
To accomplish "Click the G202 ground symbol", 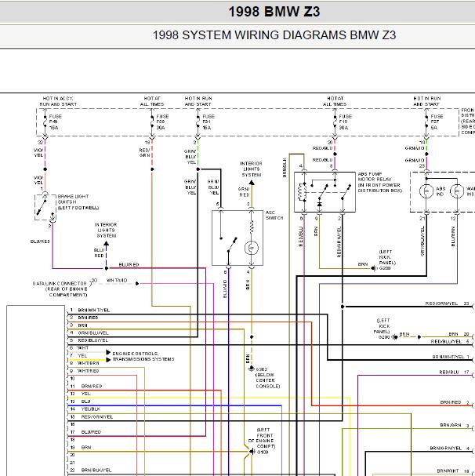I will tap(252, 369).
